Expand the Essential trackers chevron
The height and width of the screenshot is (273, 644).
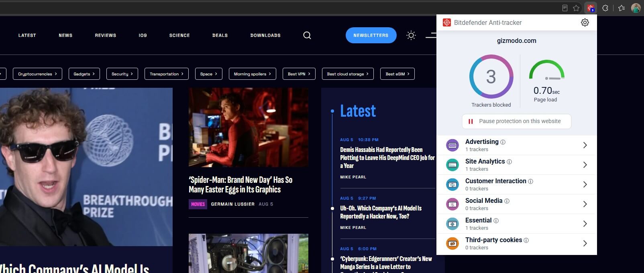(585, 224)
